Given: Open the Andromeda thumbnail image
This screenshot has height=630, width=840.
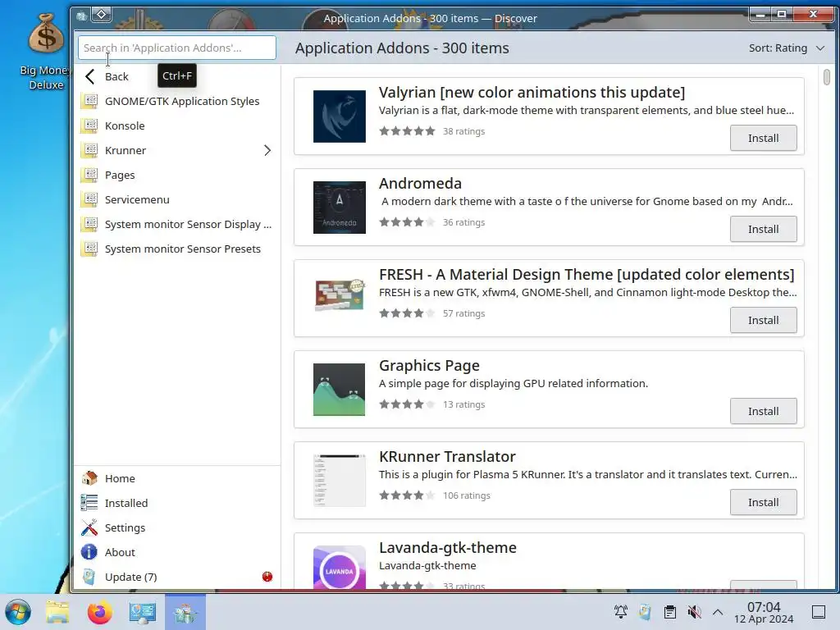Looking at the screenshot, I should point(339,208).
